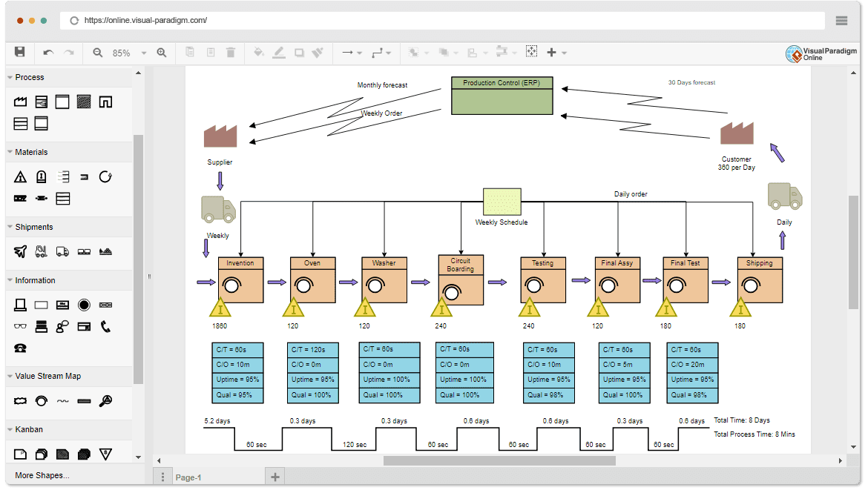868x493 pixels.
Task: Select the warning triangle under Materials
Action: pos(20,176)
